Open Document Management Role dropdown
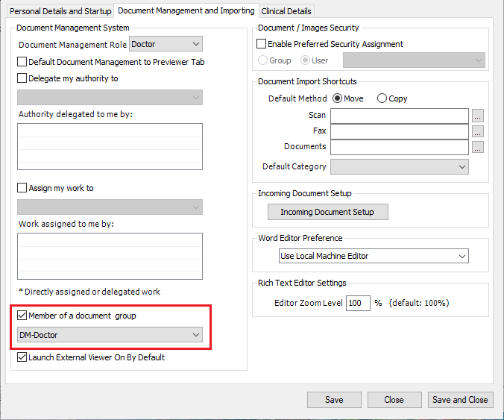This screenshot has width=504, height=420. pyautogui.click(x=166, y=44)
